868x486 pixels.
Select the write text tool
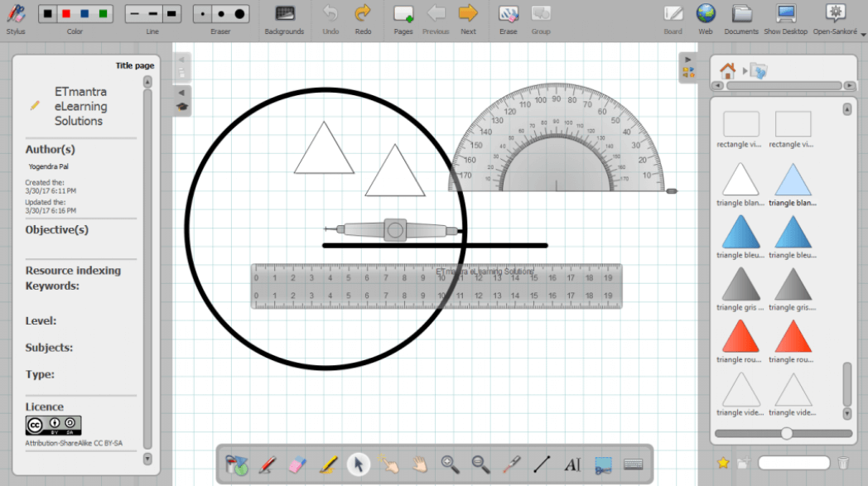coord(572,464)
